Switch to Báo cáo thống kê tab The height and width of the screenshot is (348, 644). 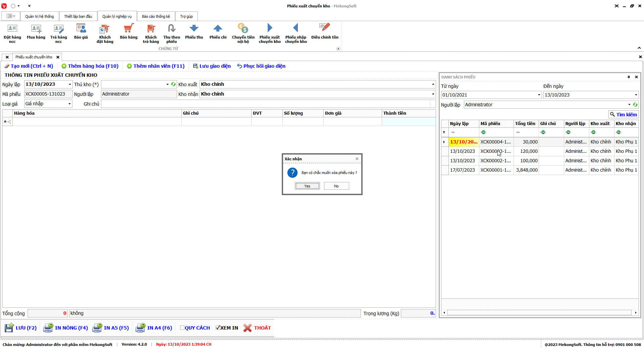[x=156, y=16]
